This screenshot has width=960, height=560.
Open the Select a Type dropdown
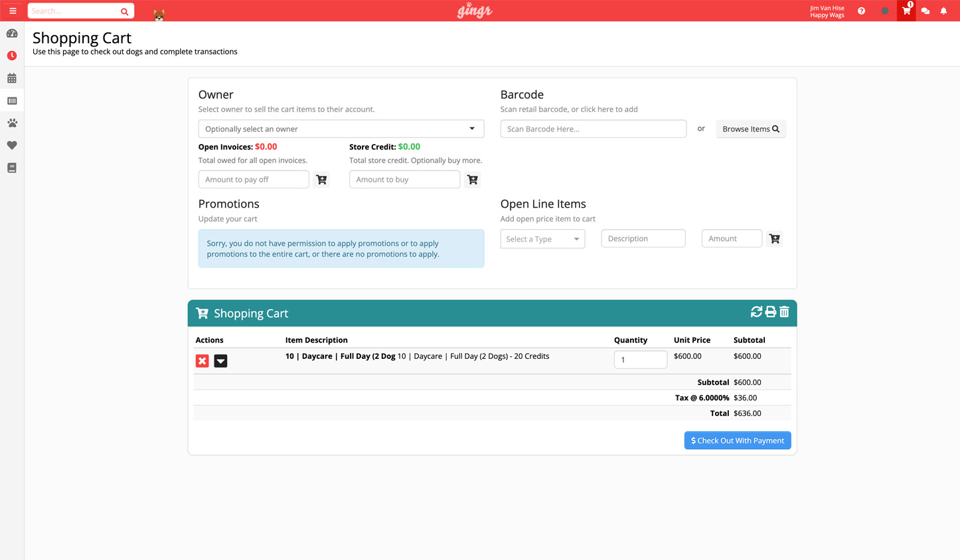542,239
